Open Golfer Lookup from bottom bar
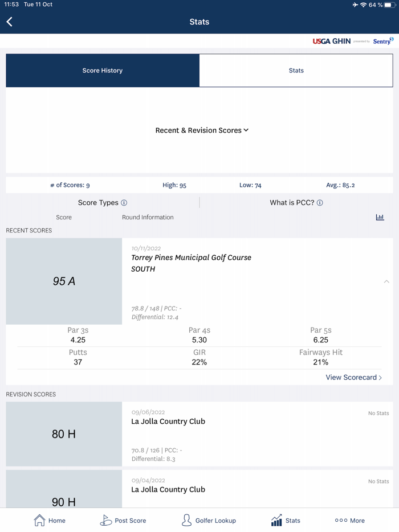Screen dimensions: 399x532 coord(208,520)
